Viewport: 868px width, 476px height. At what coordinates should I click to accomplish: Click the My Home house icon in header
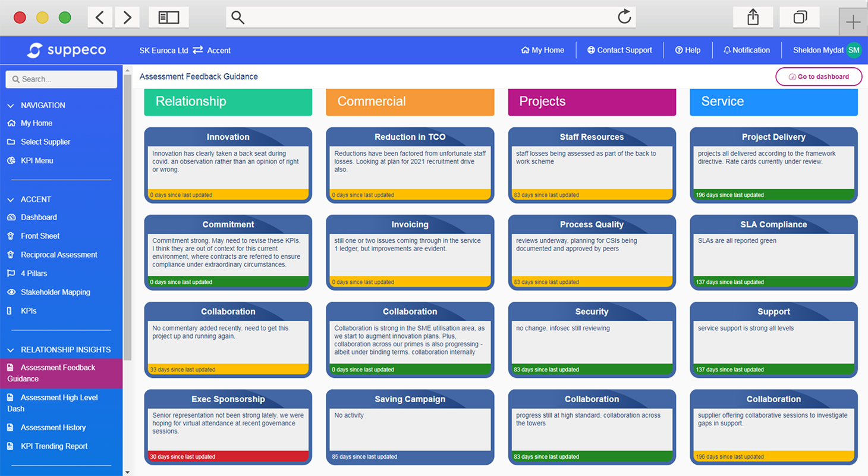coord(525,50)
